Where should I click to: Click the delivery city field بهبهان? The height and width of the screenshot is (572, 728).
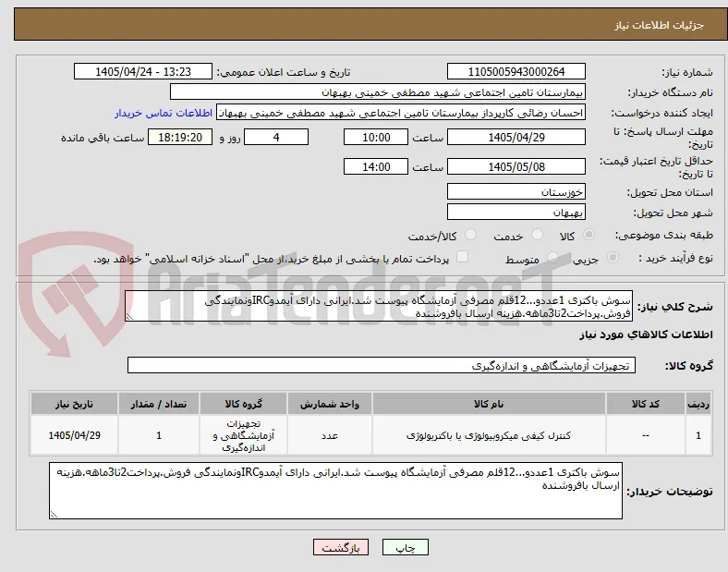pos(516,213)
